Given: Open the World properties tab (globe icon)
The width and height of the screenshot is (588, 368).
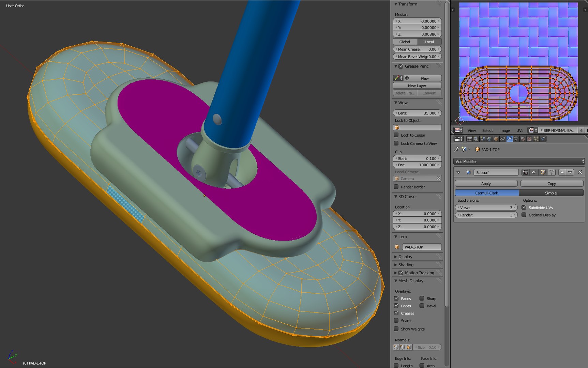Looking at the screenshot, I should coord(489,139).
